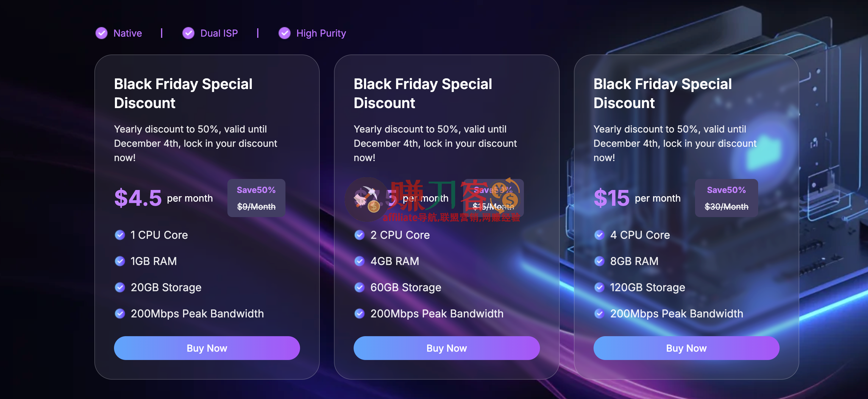The height and width of the screenshot is (399, 868).
Task: Select the Dual ISP label
Action: pyautogui.click(x=219, y=33)
